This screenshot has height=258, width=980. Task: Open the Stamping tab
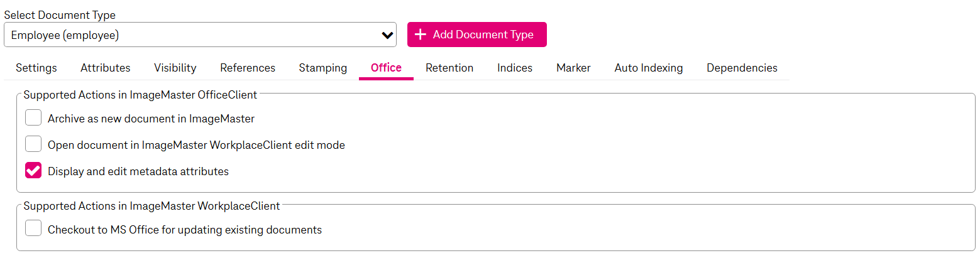(323, 68)
